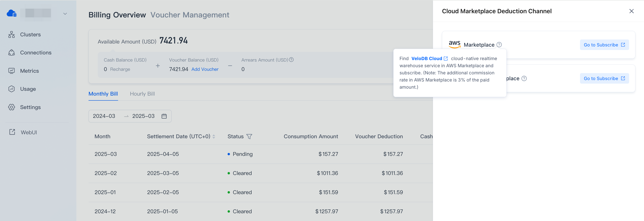644x221 pixels.
Task: Sort by Settlement Date column
Action: [214, 136]
